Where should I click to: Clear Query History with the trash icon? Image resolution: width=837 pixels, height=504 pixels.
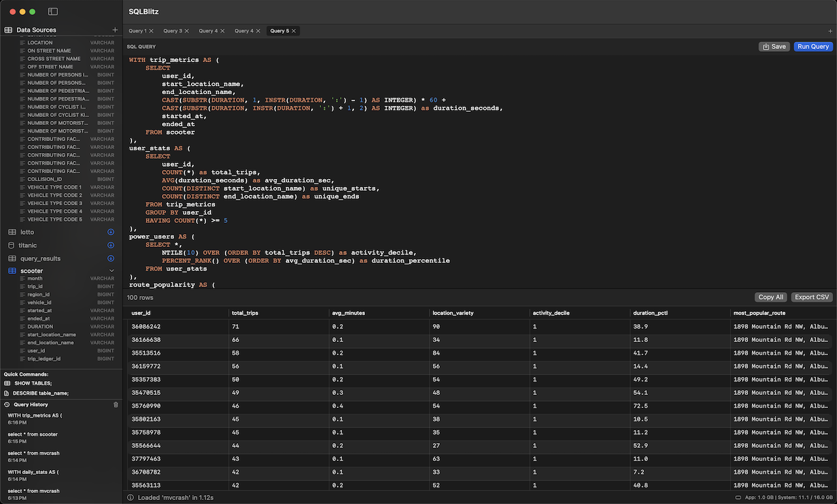pyautogui.click(x=116, y=405)
